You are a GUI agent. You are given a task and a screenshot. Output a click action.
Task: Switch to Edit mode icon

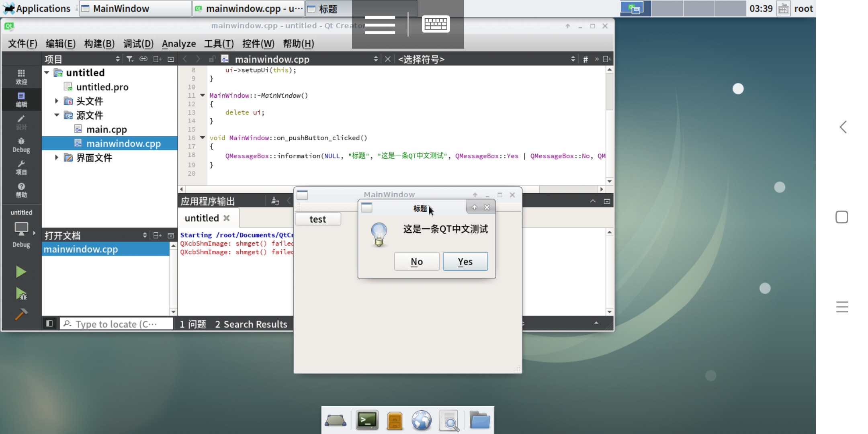pyautogui.click(x=21, y=99)
